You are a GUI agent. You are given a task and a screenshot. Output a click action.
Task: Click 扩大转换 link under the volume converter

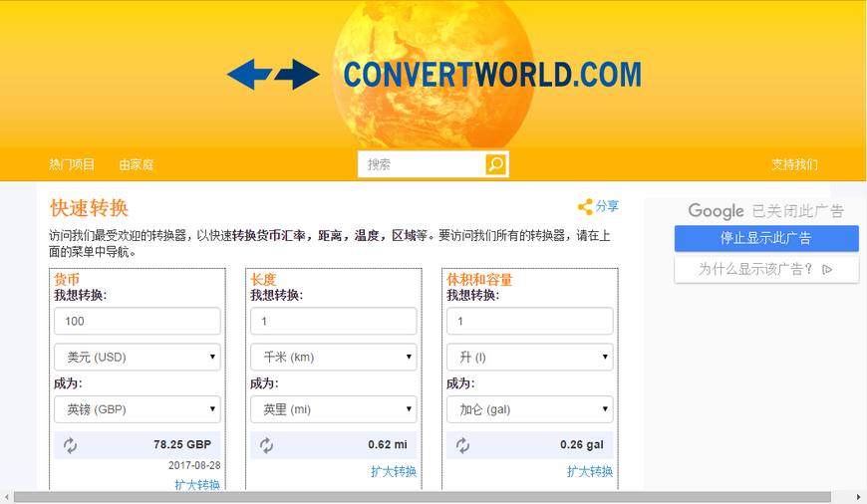click(590, 471)
